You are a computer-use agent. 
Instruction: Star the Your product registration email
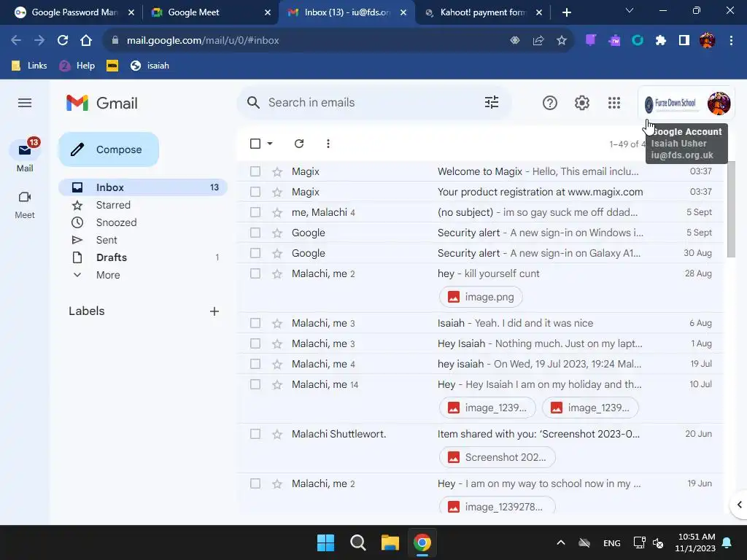[x=277, y=192]
